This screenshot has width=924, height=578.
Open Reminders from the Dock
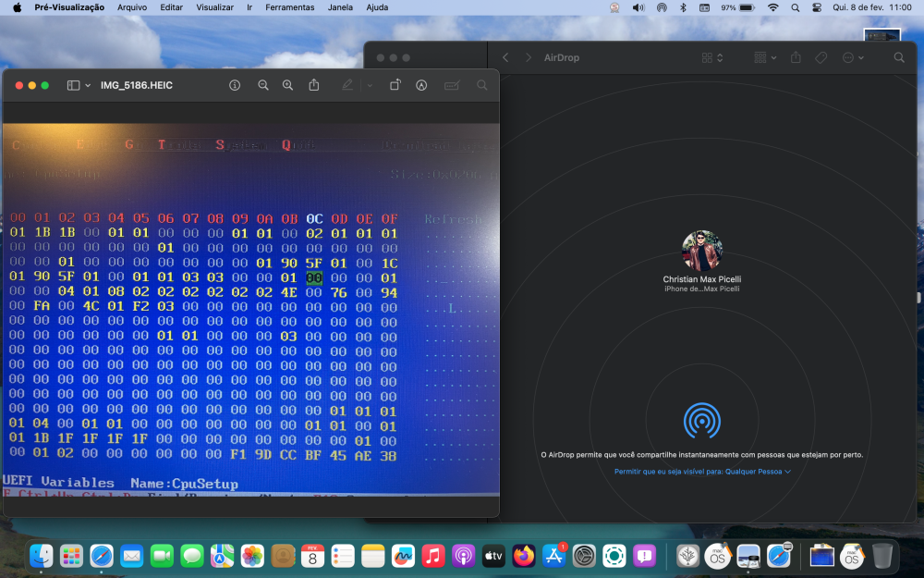point(343,556)
